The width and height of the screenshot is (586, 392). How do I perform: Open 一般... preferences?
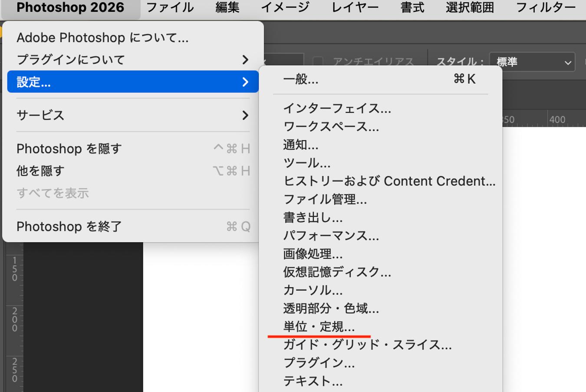pyautogui.click(x=380, y=79)
